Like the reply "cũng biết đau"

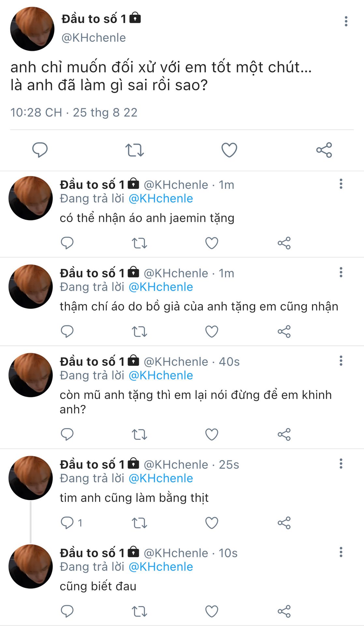point(211,611)
